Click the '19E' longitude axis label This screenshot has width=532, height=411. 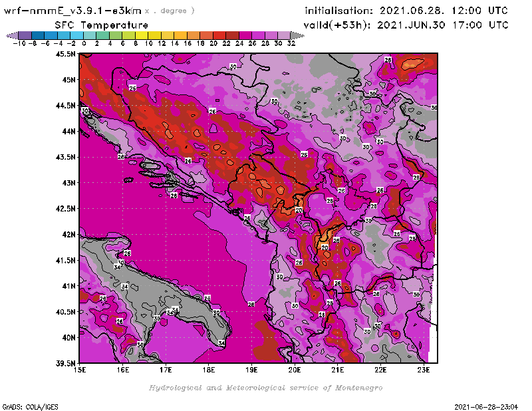(x=251, y=369)
